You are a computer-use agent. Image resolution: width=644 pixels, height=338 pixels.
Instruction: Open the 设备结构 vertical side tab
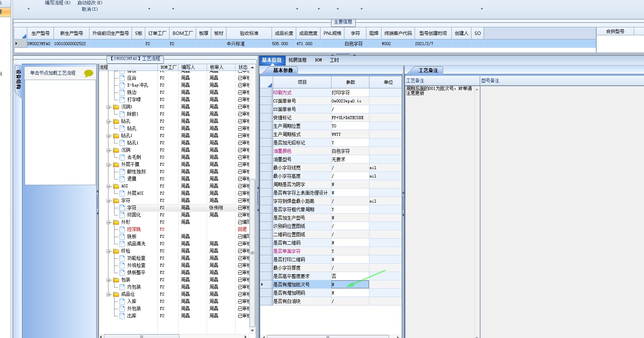pyautogui.click(x=19, y=79)
